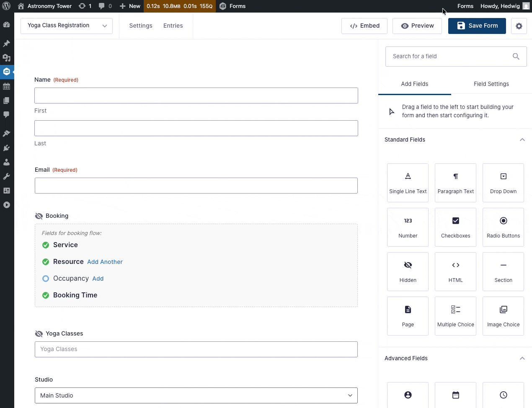Open the Embed form dialog
This screenshot has width=532, height=408.
pyautogui.click(x=364, y=26)
